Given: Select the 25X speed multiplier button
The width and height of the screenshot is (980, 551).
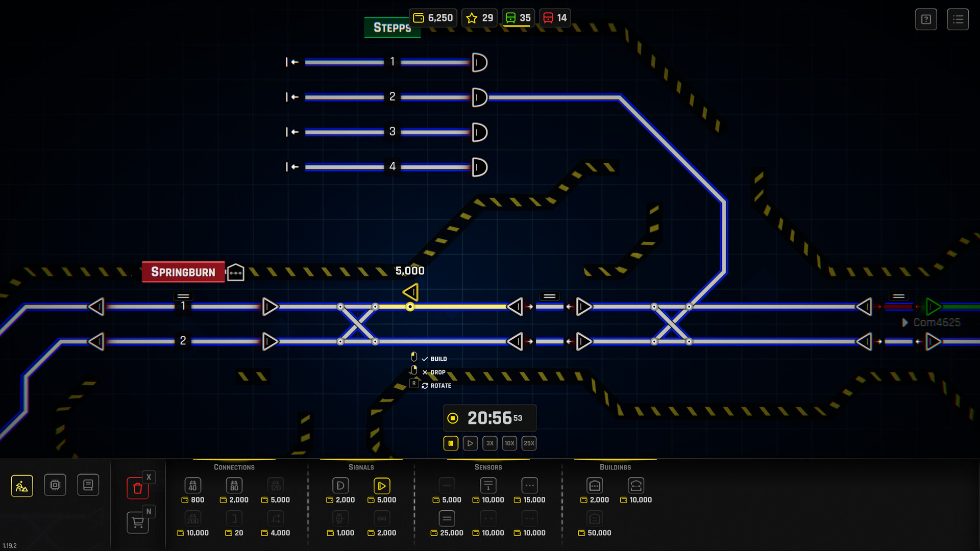Looking at the screenshot, I should coord(530,443).
